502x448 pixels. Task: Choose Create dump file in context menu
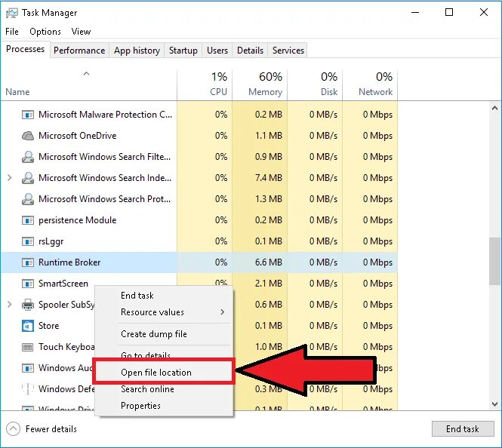(164, 334)
